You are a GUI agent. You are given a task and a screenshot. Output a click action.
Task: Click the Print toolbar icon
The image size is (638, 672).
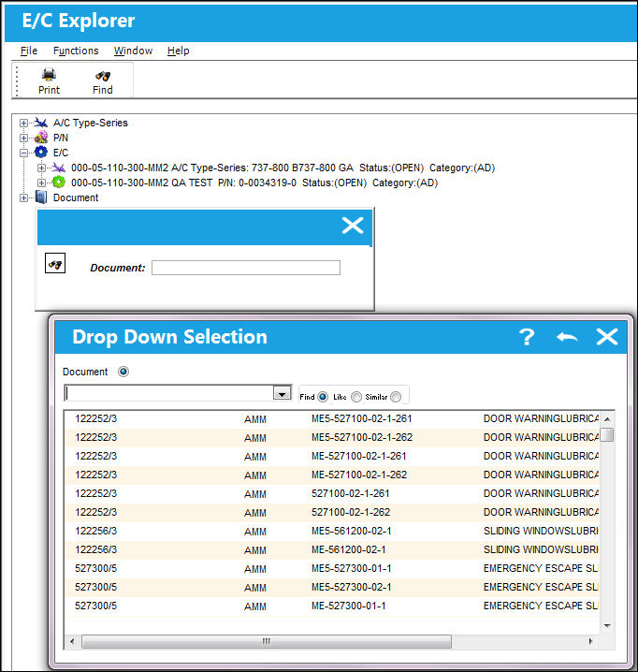click(49, 75)
